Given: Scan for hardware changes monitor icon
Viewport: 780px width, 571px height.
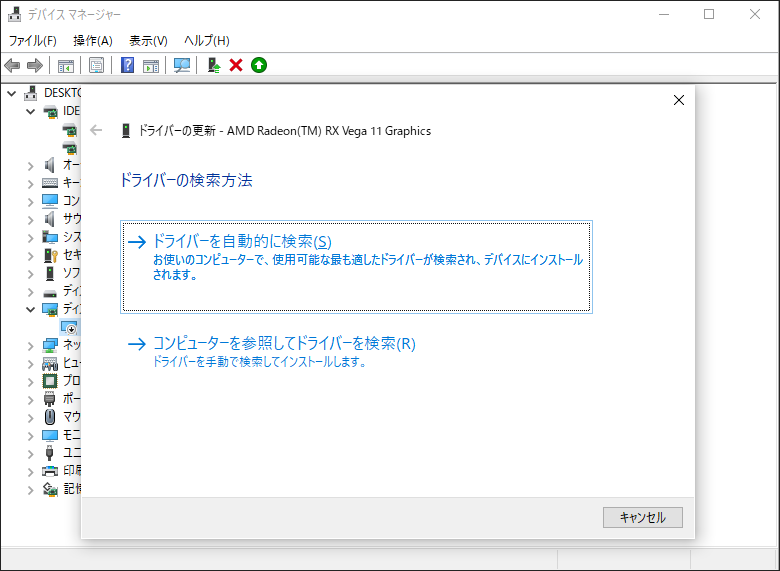Looking at the screenshot, I should [x=182, y=65].
